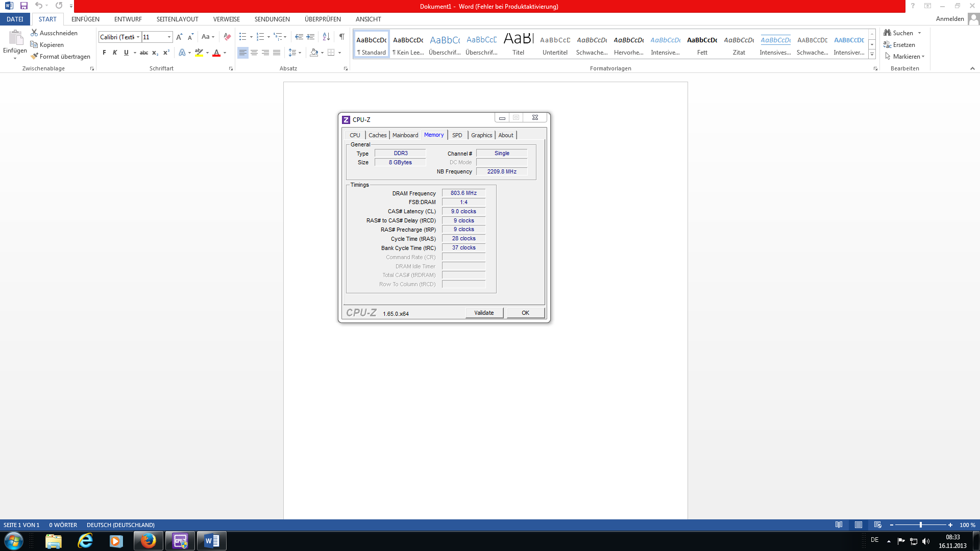Apply the Titel style from gallery
Screen dimensions: 980x551
(518, 44)
